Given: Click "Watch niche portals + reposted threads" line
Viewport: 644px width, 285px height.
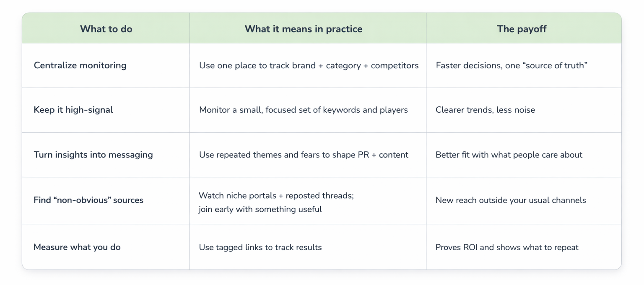Looking at the screenshot, I should click(x=276, y=195).
